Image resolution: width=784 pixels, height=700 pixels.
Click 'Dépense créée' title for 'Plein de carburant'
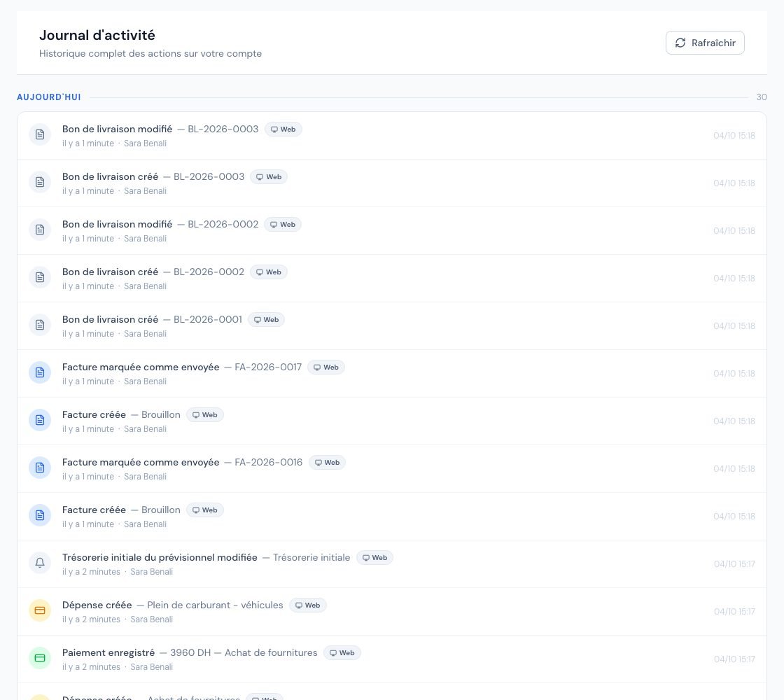tap(97, 605)
